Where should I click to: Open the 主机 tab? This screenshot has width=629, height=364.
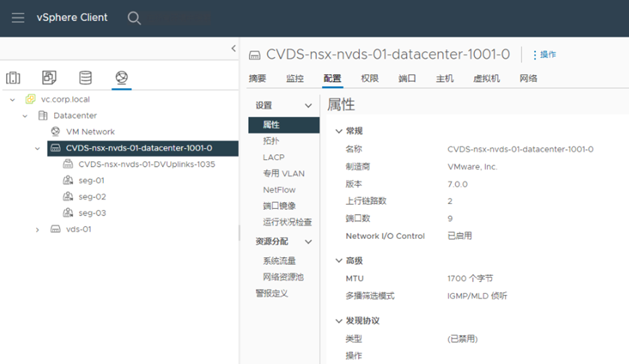(x=444, y=78)
